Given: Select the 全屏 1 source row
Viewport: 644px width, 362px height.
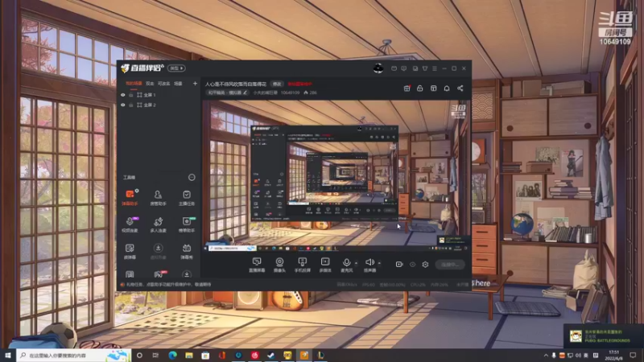Looking at the screenshot, I should coord(158,95).
